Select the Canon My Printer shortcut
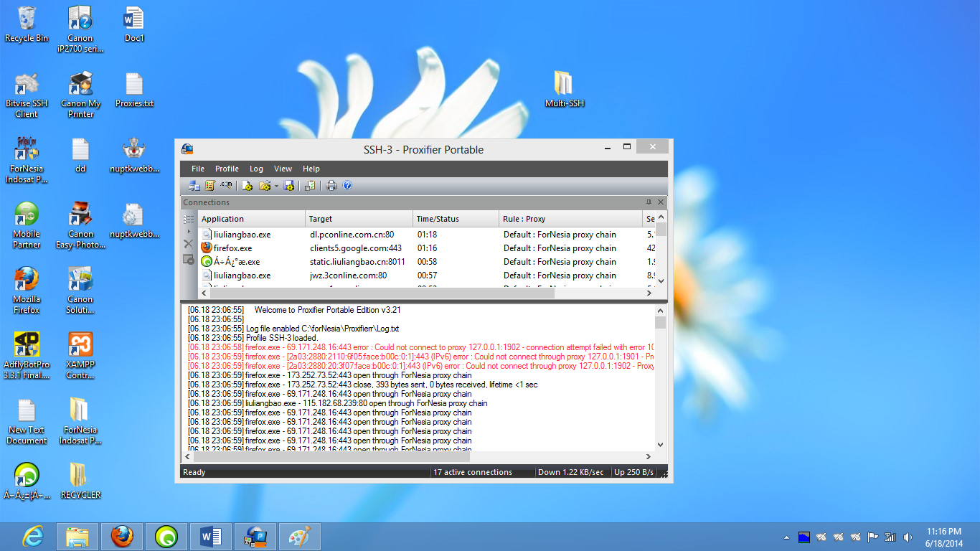The image size is (980, 551). pos(80,95)
